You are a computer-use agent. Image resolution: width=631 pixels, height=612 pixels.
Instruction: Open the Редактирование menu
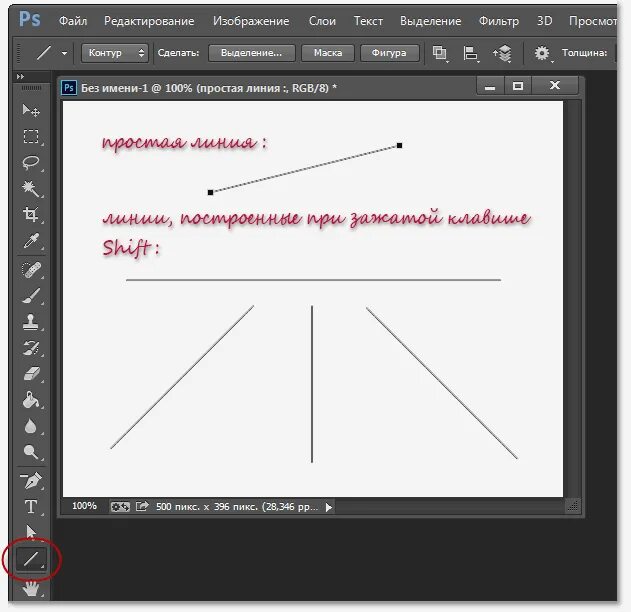[x=149, y=21]
